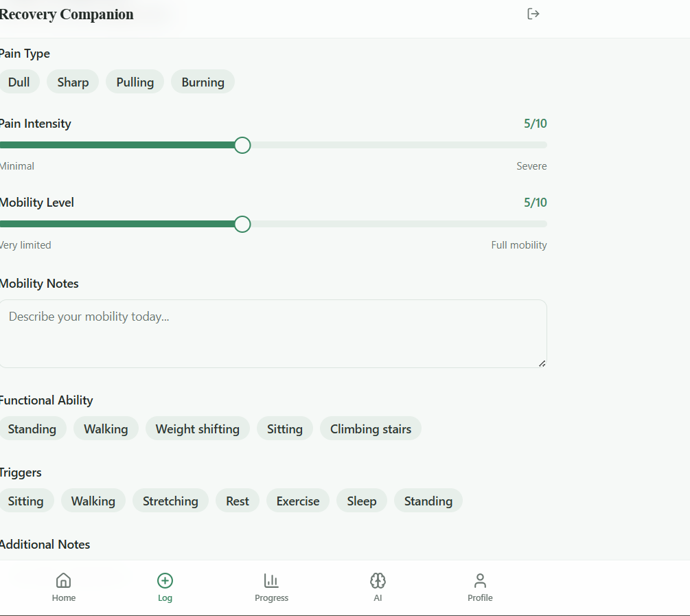Toggle the Pulling pain type
The height and width of the screenshot is (616, 690).
pyautogui.click(x=135, y=81)
